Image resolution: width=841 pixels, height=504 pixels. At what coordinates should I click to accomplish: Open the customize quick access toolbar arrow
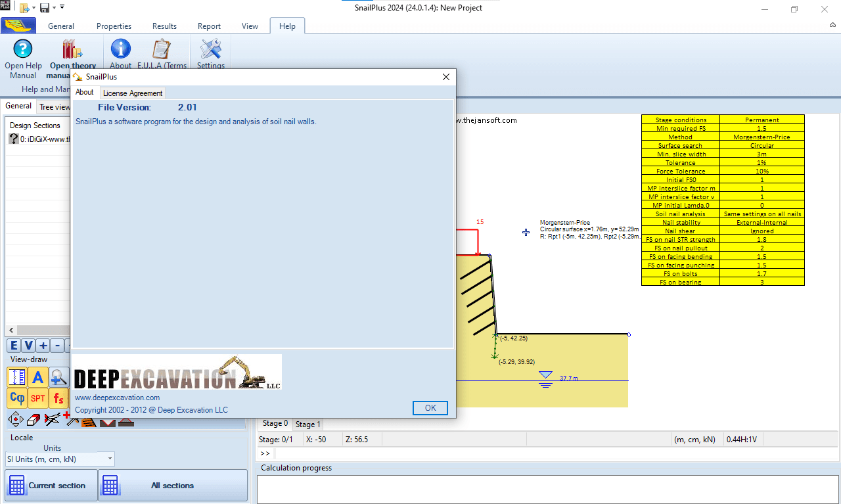[x=62, y=7]
